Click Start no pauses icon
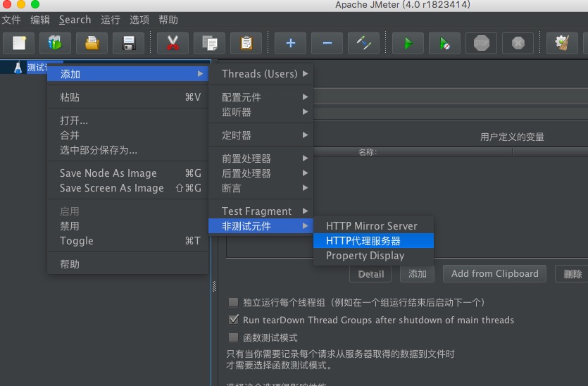The width and height of the screenshot is (588, 386). 445,43
